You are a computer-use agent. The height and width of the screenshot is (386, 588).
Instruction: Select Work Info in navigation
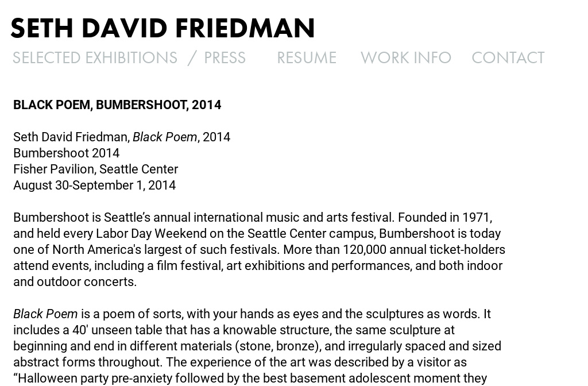tap(405, 58)
